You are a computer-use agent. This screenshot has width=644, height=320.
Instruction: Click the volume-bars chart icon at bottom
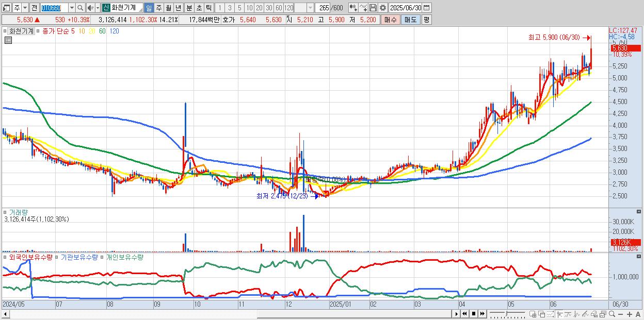point(594,314)
